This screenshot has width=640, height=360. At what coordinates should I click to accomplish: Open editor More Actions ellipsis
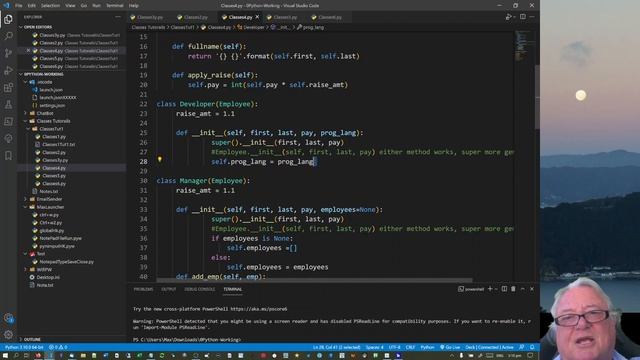(532, 17)
